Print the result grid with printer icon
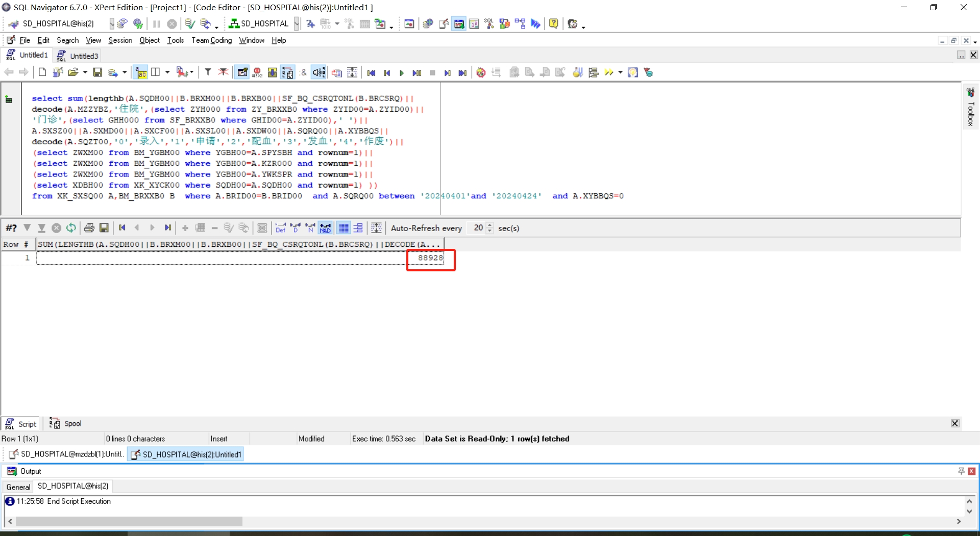The height and width of the screenshot is (536, 980). tap(89, 228)
